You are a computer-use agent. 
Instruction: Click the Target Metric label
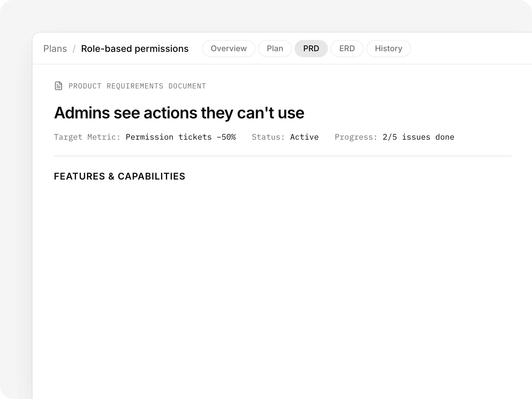(87, 137)
